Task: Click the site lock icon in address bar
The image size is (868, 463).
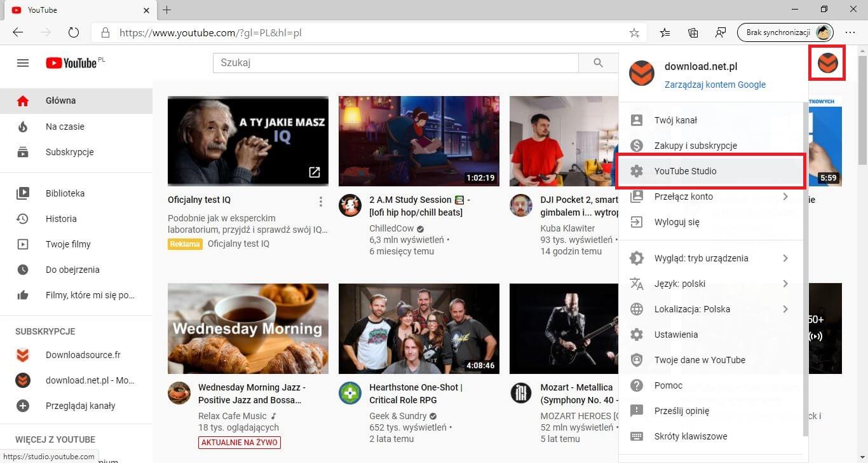Action: click(x=105, y=32)
